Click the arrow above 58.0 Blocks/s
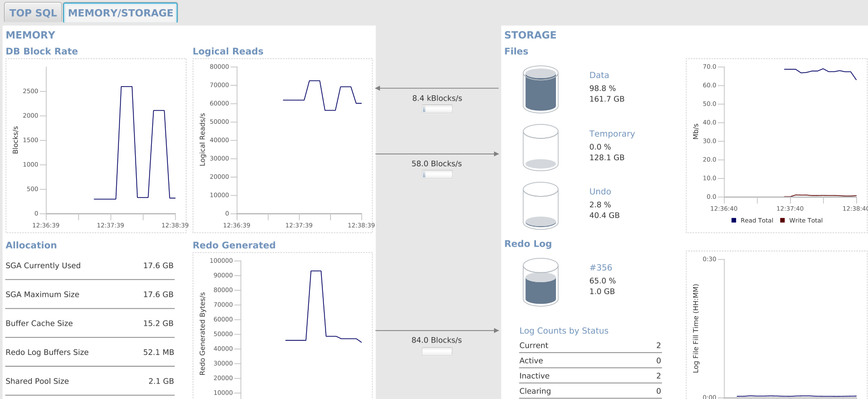 437,154
